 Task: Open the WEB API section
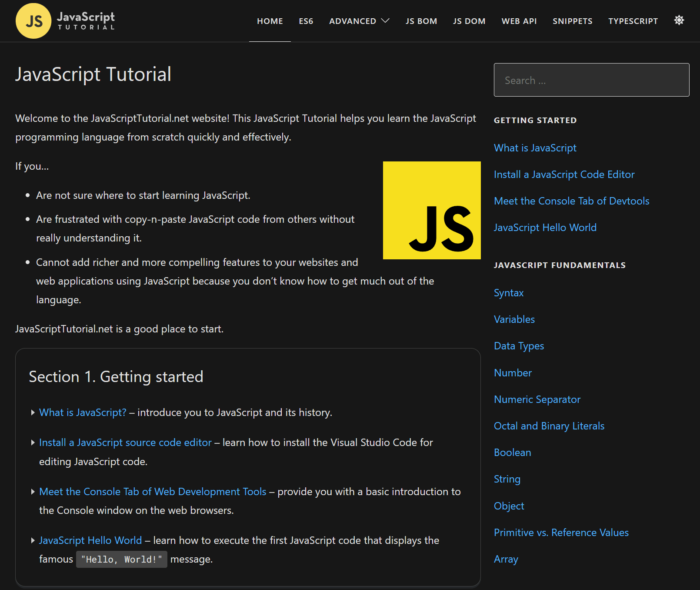tap(519, 21)
